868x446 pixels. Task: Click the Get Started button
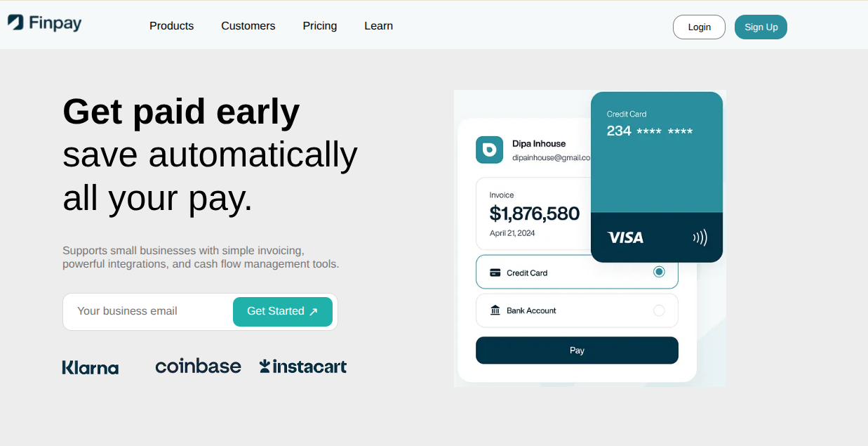(282, 311)
